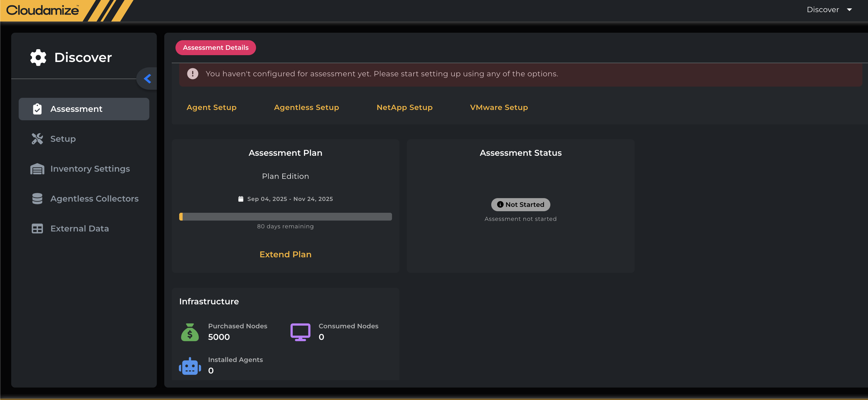Open the Agentless Setup link
The width and height of the screenshot is (868, 400).
tap(306, 107)
